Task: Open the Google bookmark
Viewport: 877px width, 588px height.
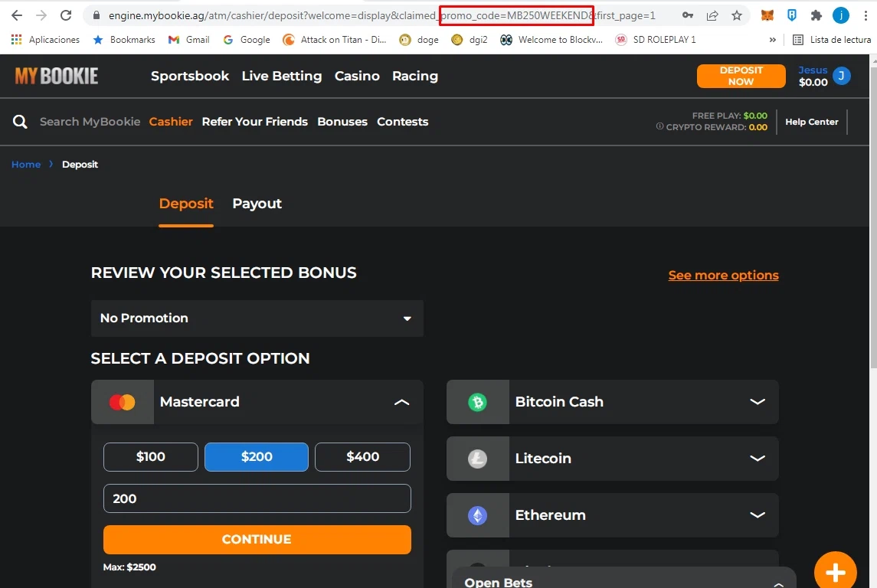Action: click(x=247, y=40)
